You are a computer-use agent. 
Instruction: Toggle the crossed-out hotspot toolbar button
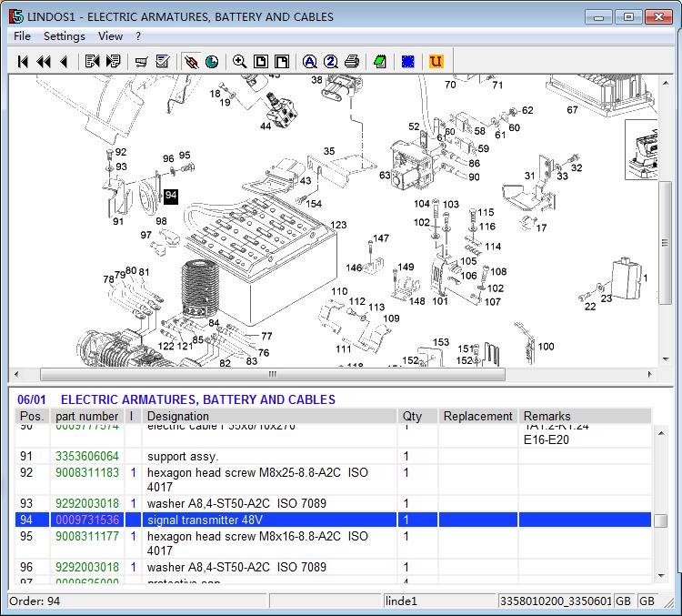pyautogui.click(x=191, y=62)
